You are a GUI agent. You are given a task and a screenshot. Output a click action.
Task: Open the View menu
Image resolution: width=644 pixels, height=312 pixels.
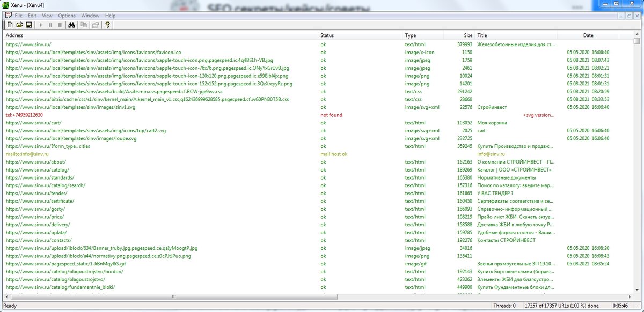[x=47, y=16]
